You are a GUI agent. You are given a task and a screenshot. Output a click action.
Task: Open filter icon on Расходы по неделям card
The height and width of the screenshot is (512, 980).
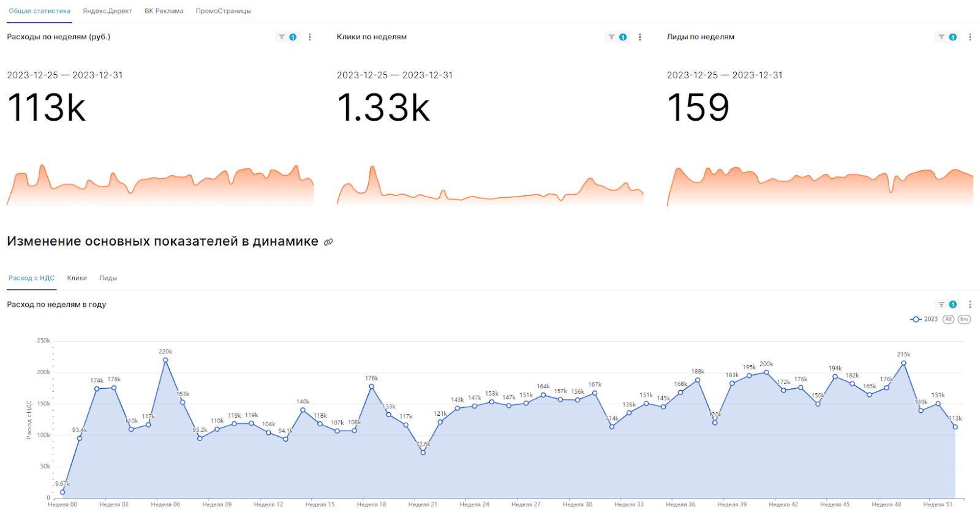282,37
